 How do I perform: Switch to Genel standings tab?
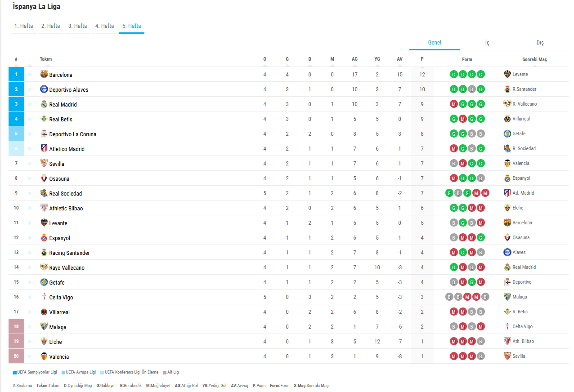(435, 43)
